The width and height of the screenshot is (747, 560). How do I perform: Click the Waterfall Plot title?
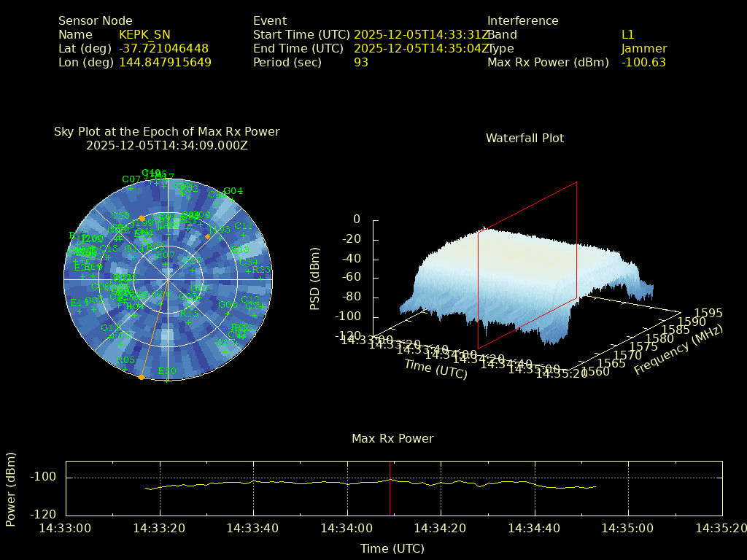click(525, 138)
